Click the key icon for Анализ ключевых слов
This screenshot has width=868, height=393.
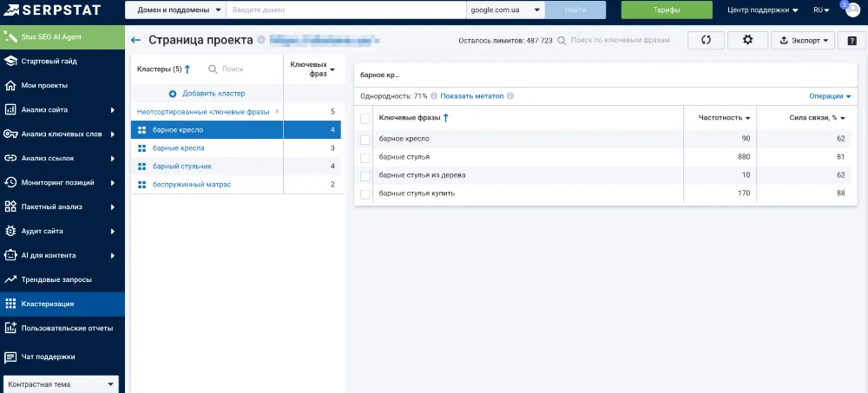click(x=10, y=134)
